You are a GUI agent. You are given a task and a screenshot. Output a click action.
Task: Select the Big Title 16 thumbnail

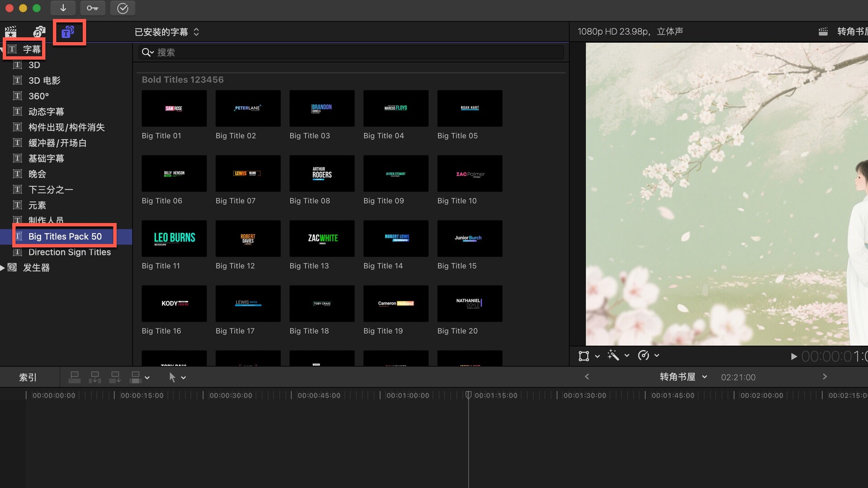174,304
